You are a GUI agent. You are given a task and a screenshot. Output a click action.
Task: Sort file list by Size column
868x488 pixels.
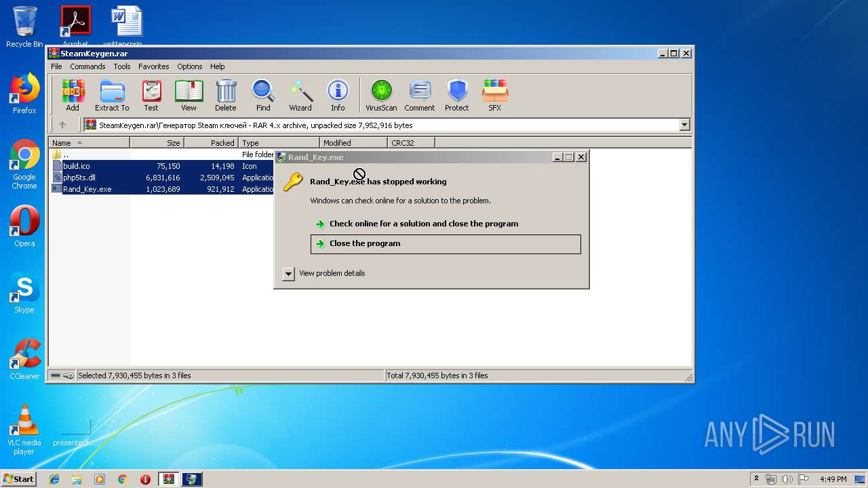pos(157,143)
